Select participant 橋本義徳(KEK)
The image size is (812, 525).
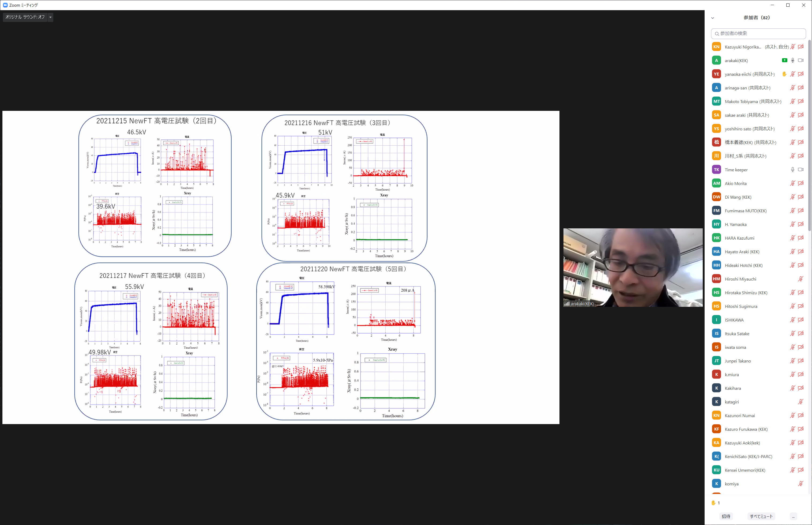758,142
